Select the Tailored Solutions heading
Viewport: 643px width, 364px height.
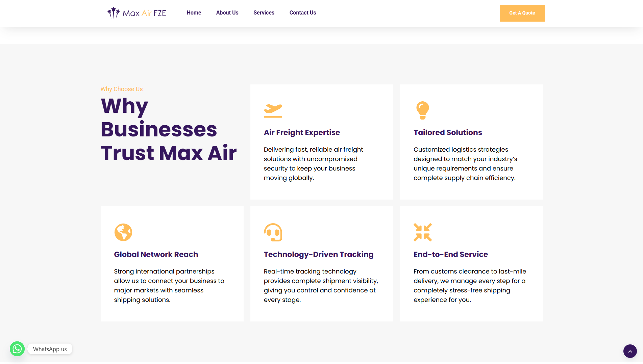448,132
